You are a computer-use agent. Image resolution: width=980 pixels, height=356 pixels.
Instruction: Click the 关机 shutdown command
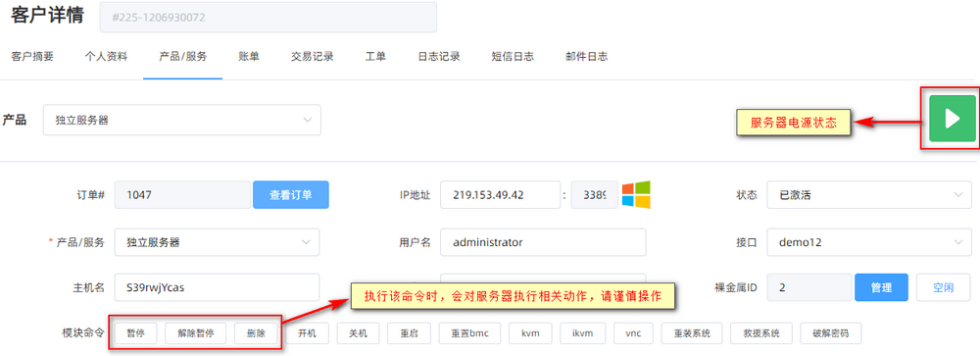pyautogui.click(x=358, y=333)
